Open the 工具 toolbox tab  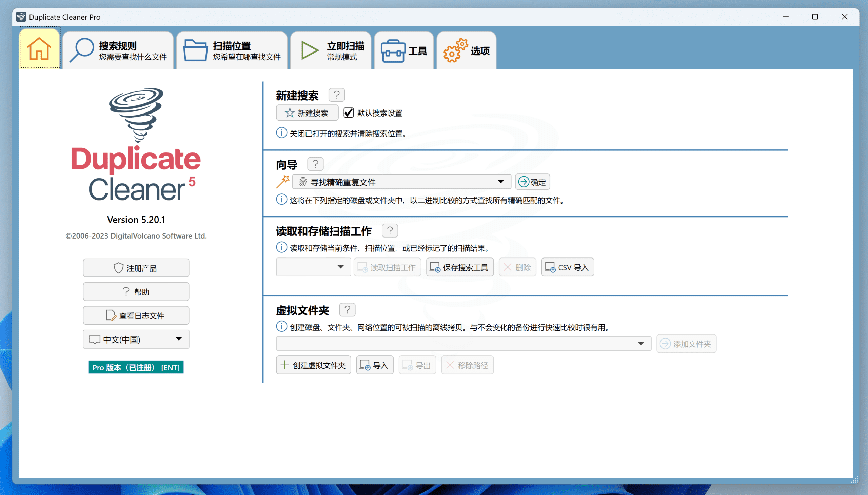(x=404, y=50)
